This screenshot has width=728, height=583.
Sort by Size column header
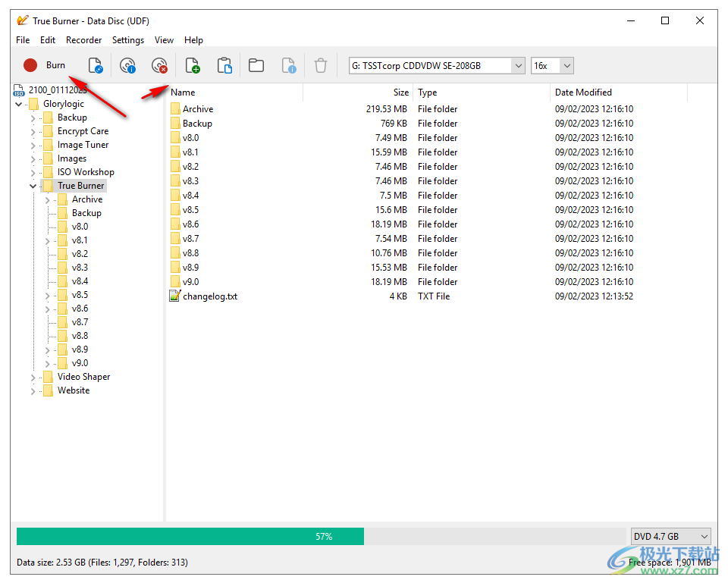[358, 92]
